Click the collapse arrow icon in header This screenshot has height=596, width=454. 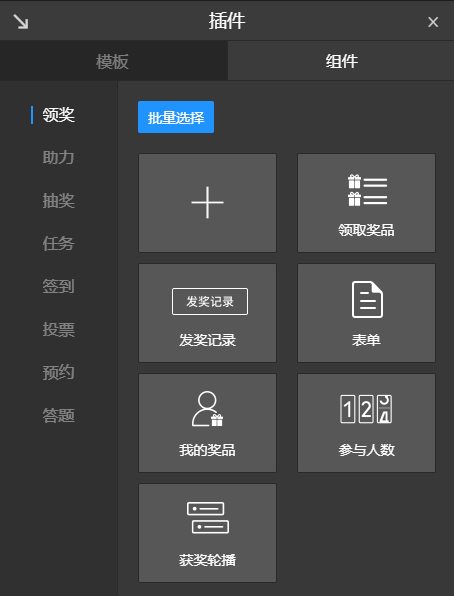[21, 21]
